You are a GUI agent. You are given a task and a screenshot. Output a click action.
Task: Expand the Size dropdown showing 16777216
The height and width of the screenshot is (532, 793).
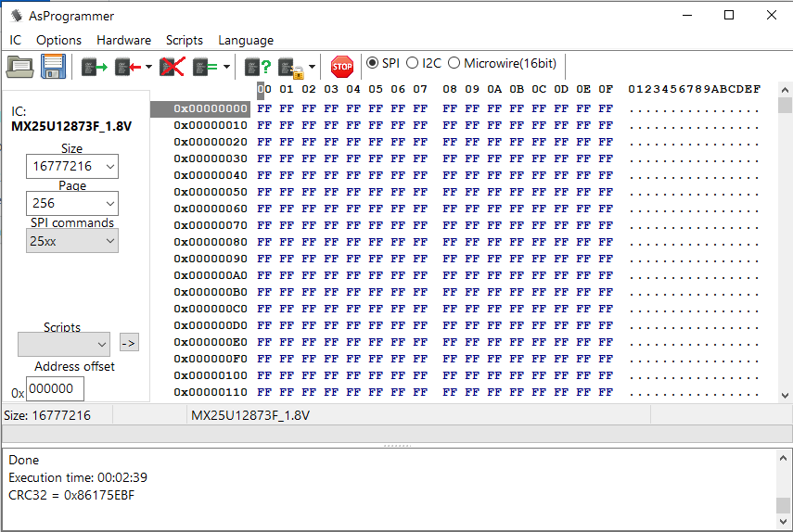pos(72,167)
